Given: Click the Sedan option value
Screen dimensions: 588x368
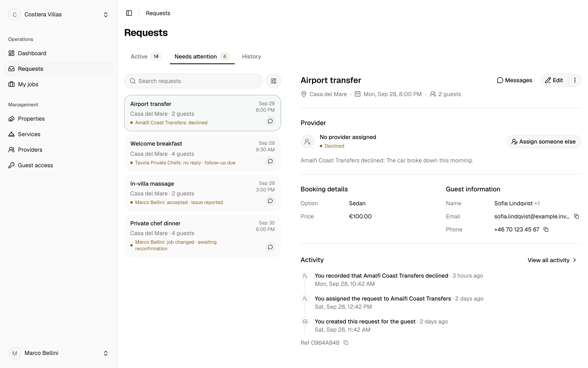Looking at the screenshot, I should click(x=357, y=203).
